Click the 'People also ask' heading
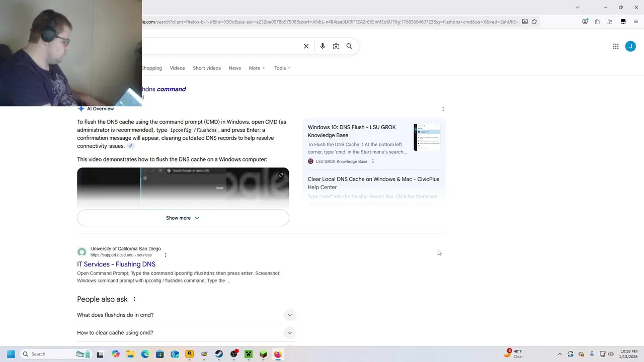Screen dimensions: 644x362 [102, 299]
